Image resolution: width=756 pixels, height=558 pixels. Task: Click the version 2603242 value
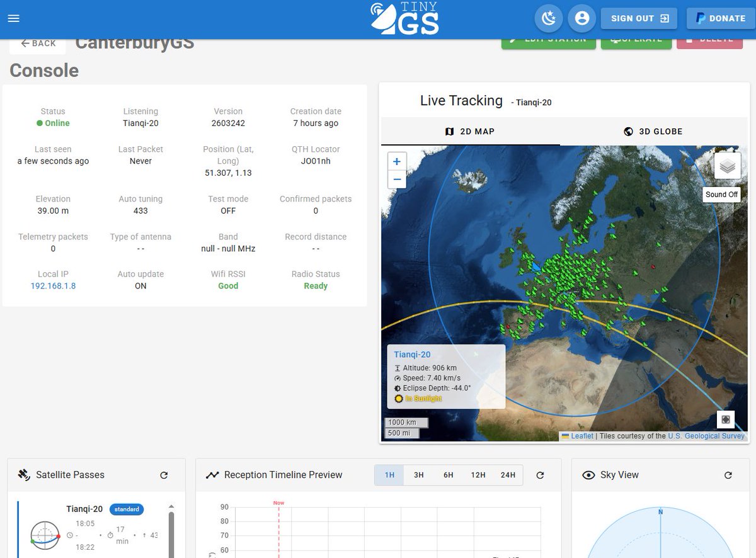228,123
